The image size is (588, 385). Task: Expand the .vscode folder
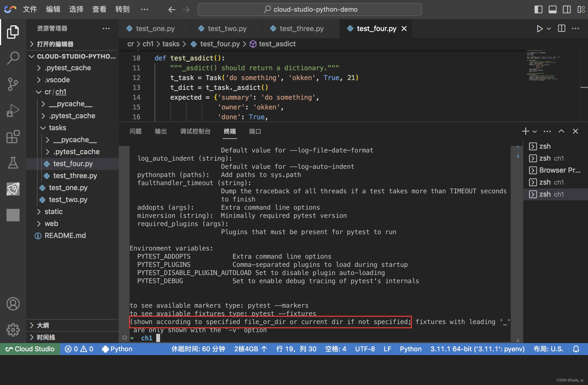click(x=72, y=80)
